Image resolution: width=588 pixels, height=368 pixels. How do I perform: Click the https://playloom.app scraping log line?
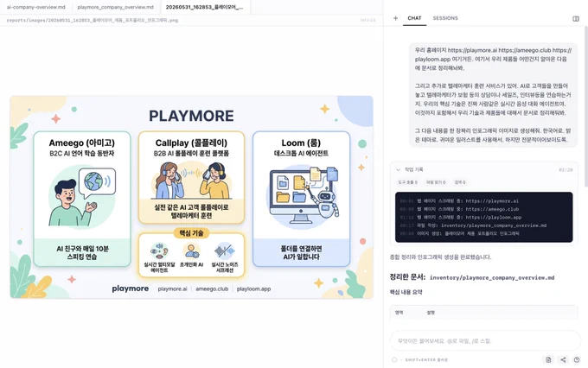click(x=461, y=218)
